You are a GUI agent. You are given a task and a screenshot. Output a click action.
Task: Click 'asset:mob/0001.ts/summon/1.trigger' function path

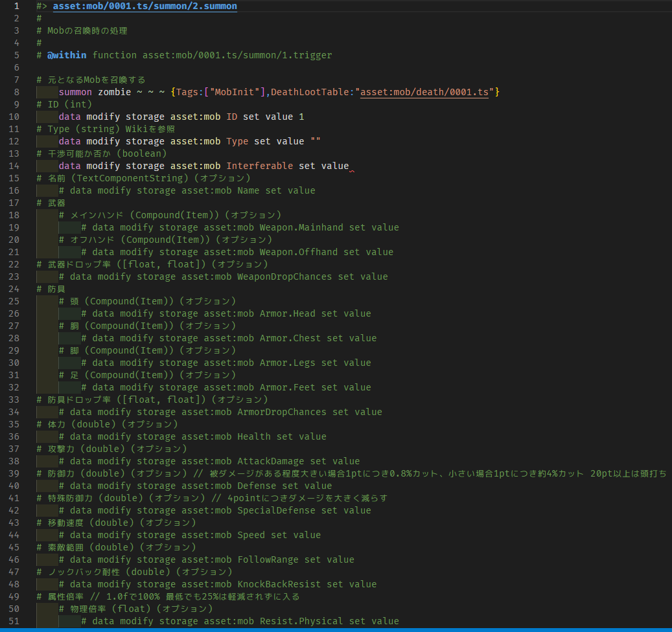[x=237, y=55]
